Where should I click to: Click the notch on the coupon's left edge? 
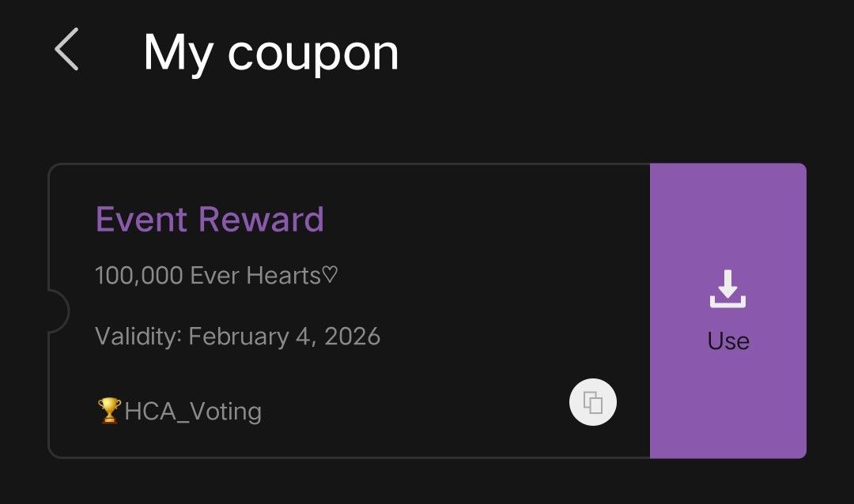pos(59,310)
